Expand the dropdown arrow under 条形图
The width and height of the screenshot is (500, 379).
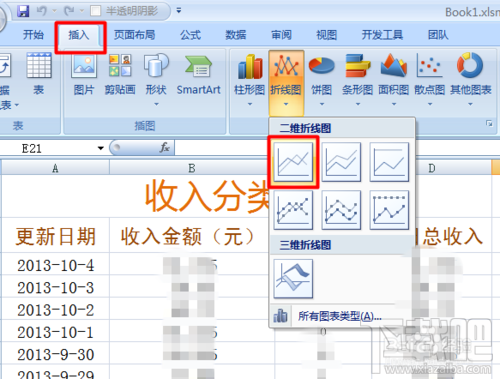[x=358, y=104]
